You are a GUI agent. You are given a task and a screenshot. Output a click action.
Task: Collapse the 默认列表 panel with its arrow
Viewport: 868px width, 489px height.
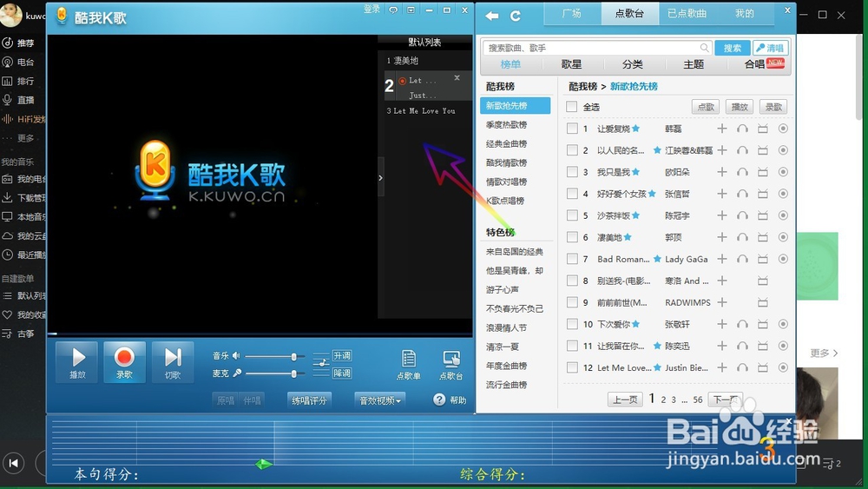(x=381, y=178)
